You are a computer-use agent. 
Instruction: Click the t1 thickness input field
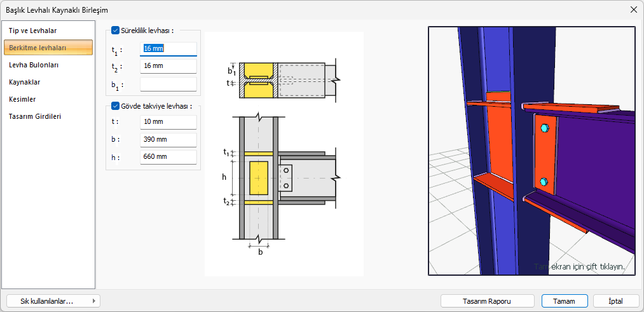pos(168,48)
